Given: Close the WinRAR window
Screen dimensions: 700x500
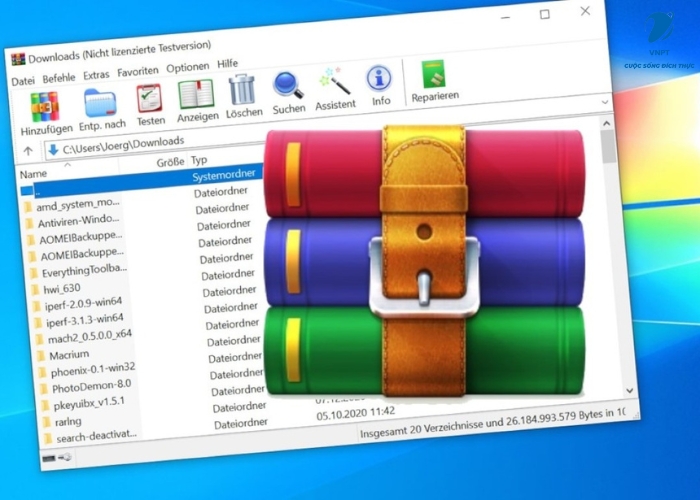Looking at the screenshot, I should (x=585, y=11).
